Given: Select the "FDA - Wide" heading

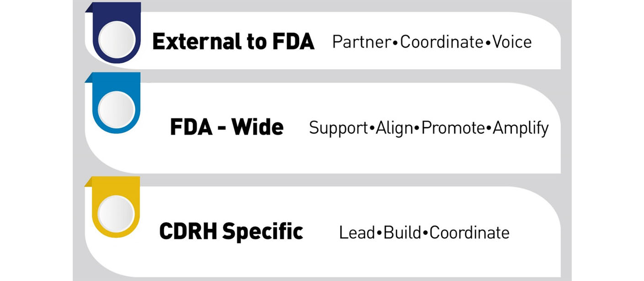Looking at the screenshot, I should pos(227,127).
